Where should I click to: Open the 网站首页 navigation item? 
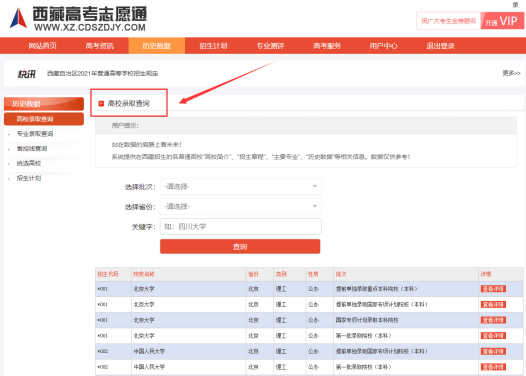tap(43, 46)
